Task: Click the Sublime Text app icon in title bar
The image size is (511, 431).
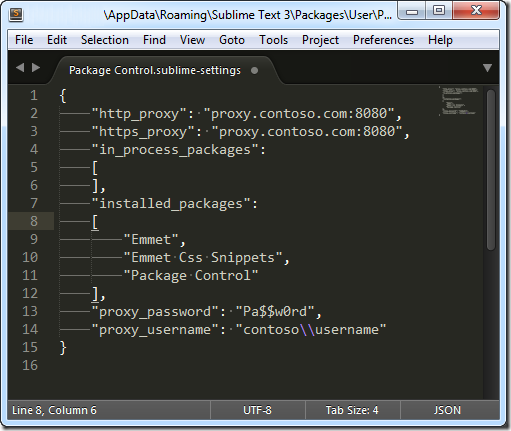Action: click(16, 14)
